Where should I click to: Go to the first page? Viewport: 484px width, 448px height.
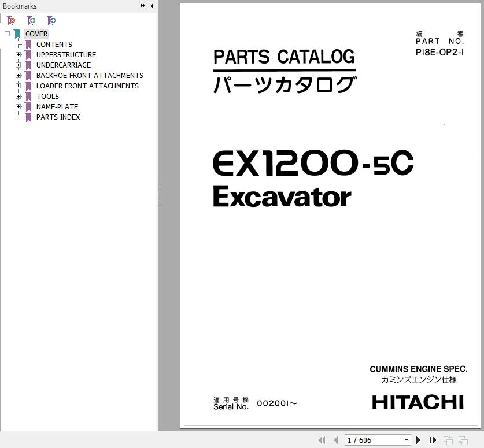point(322,440)
